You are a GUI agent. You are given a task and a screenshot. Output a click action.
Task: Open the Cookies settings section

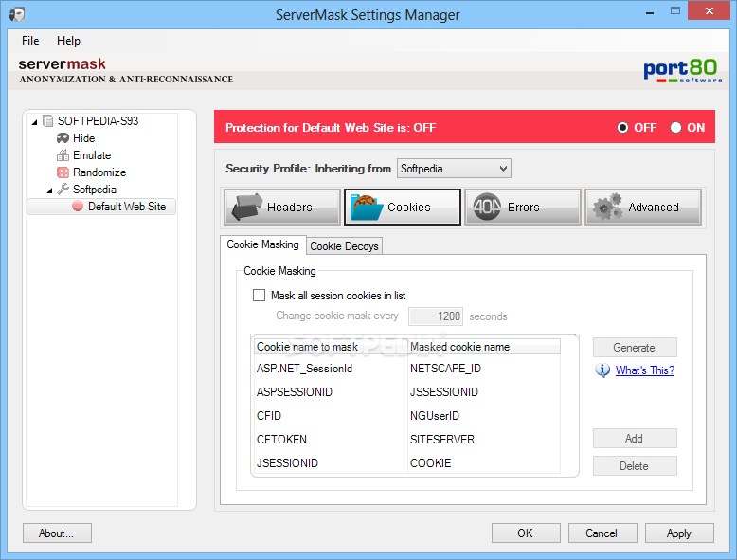403,207
